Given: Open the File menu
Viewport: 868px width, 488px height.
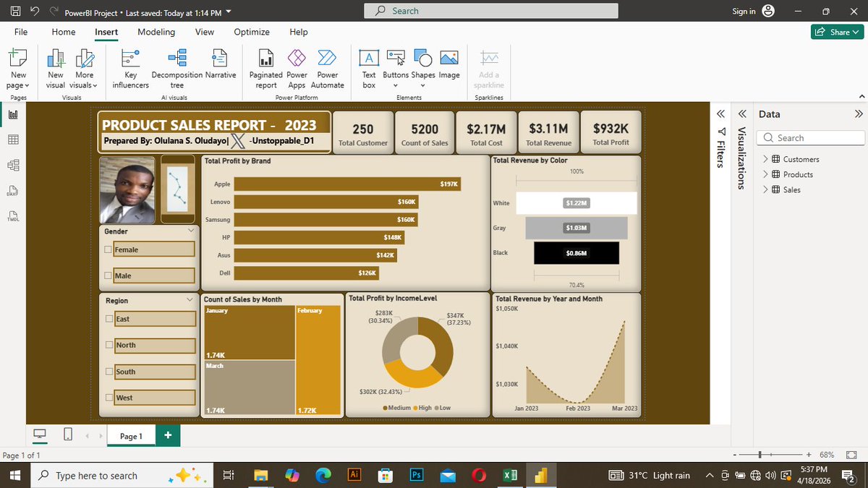Looking at the screenshot, I should tap(21, 32).
